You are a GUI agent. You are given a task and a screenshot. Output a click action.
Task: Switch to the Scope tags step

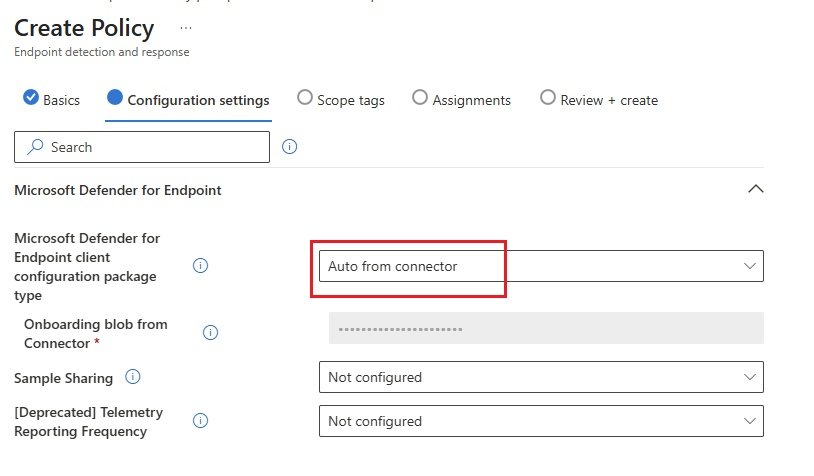(341, 100)
